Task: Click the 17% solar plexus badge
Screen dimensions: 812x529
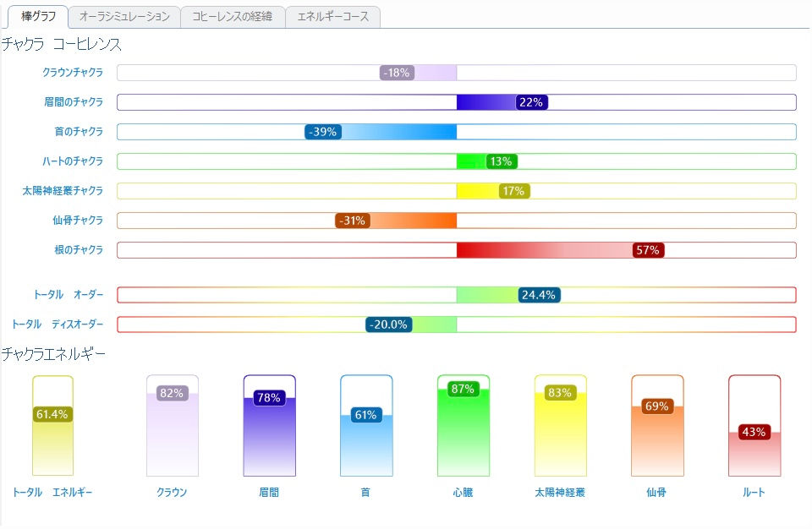Action: 513,191
